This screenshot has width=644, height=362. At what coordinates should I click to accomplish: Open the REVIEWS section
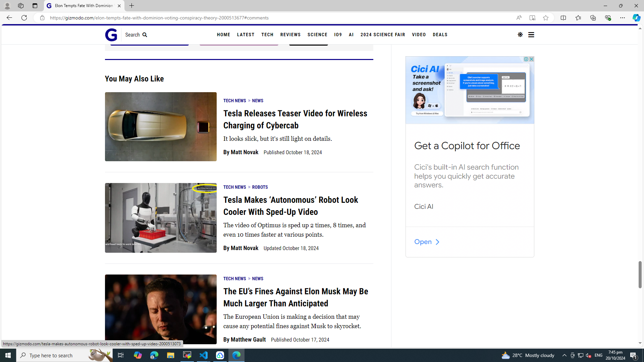(x=290, y=35)
